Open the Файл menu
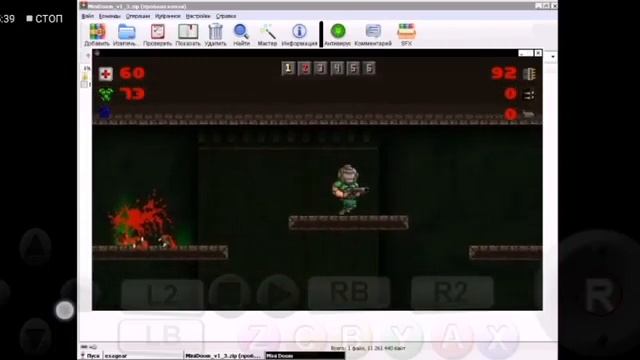 pyautogui.click(x=88, y=16)
